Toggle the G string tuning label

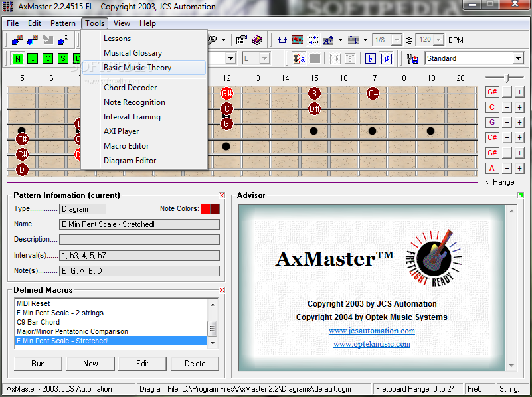click(492, 122)
